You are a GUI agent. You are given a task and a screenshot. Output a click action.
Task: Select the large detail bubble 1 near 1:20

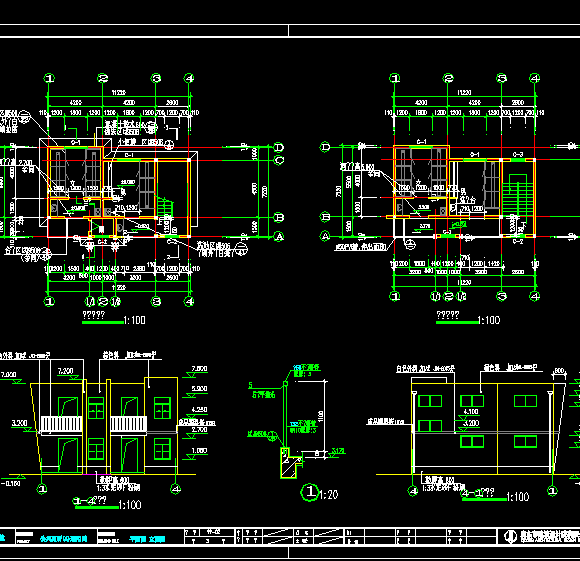(310, 492)
